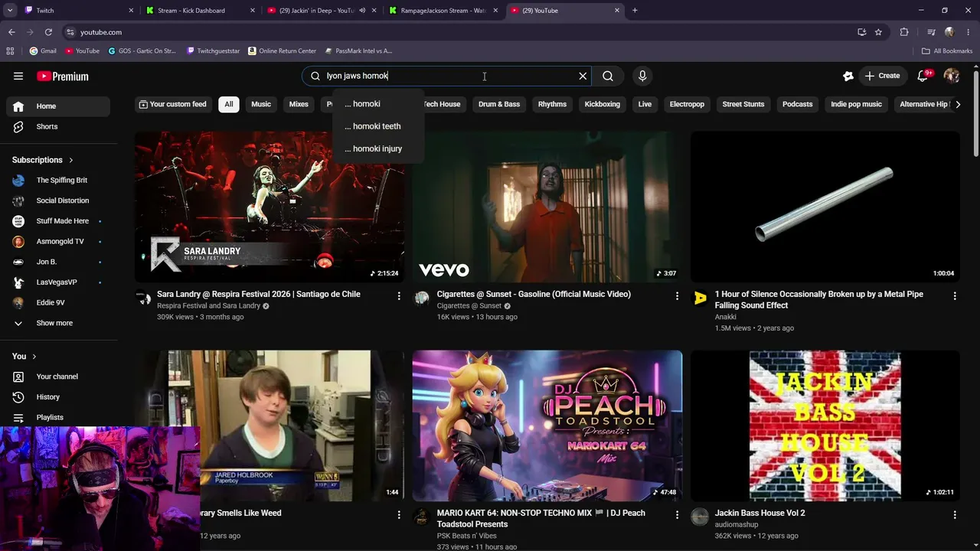980x551 pixels.
Task: Open The Spiffing Brit subscription
Action: pos(58,181)
